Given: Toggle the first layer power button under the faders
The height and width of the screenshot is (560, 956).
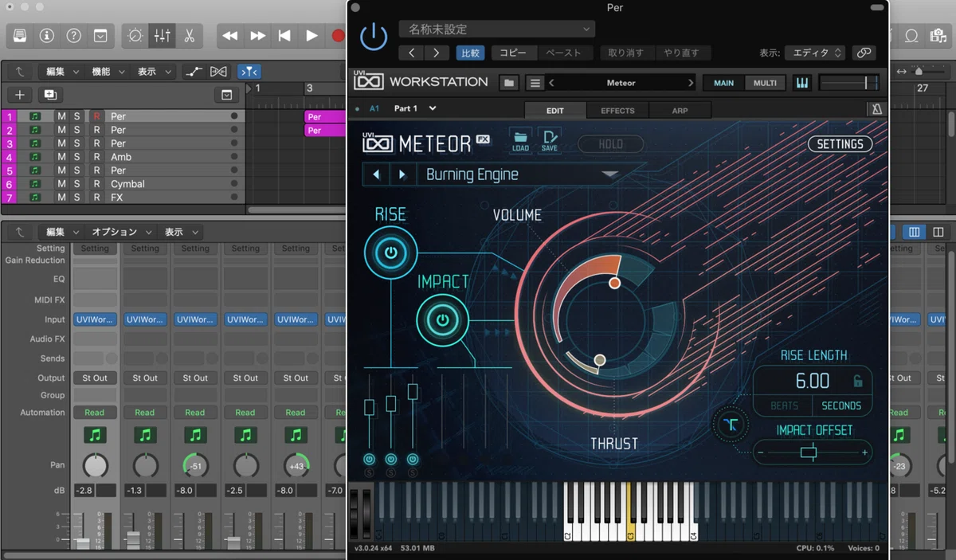Looking at the screenshot, I should [370, 460].
